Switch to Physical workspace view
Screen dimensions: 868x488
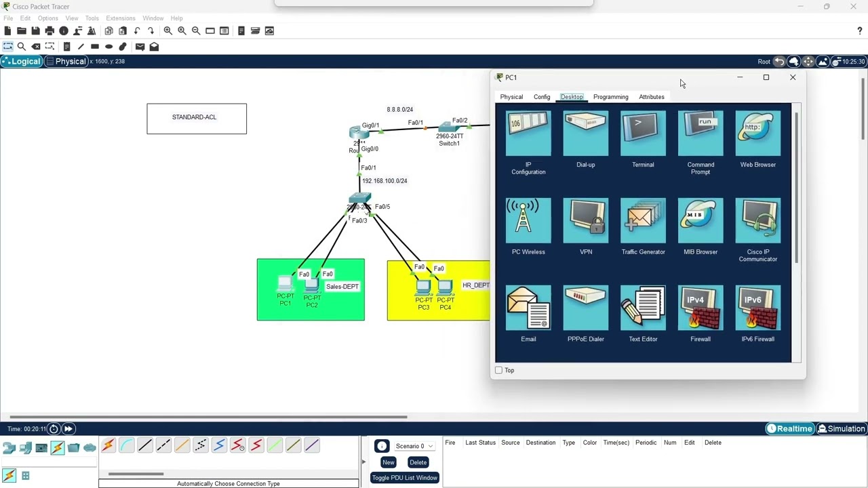66,62
